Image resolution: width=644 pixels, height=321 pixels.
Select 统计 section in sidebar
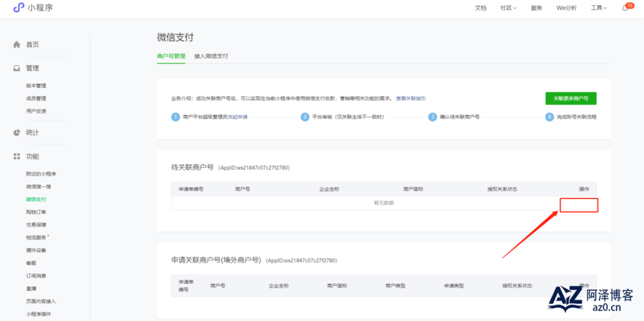[x=33, y=133]
